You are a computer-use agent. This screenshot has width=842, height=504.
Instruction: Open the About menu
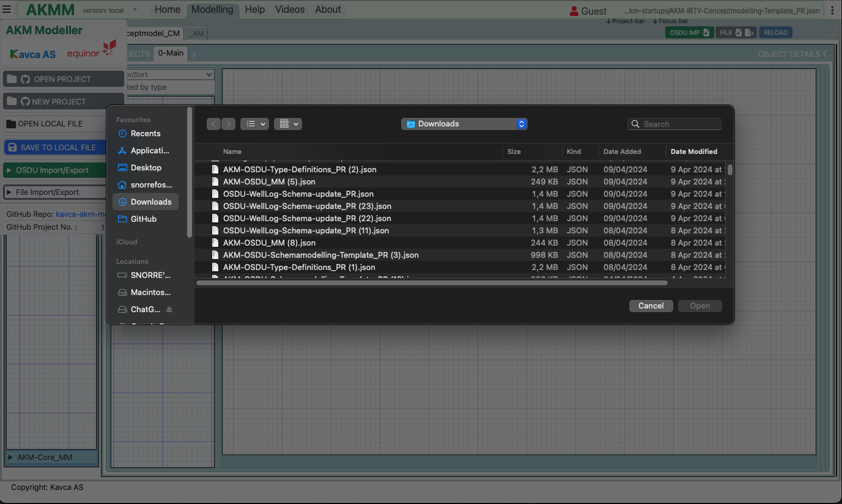point(328,10)
